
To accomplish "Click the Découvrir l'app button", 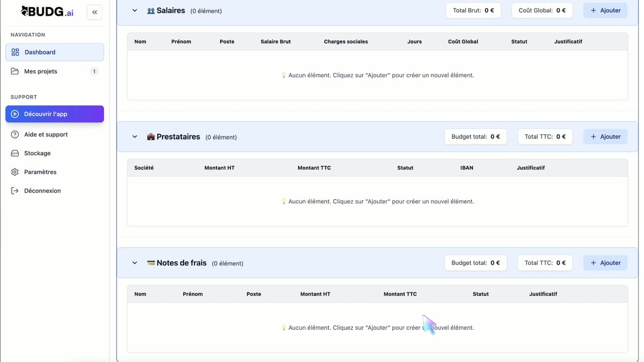I will [54, 114].
